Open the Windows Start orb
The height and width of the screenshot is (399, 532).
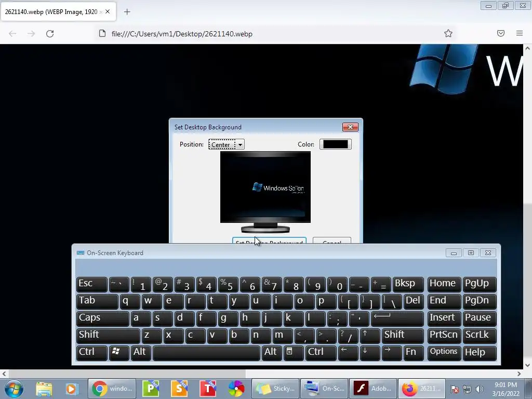pyautogui.click(x=14, y=389)
